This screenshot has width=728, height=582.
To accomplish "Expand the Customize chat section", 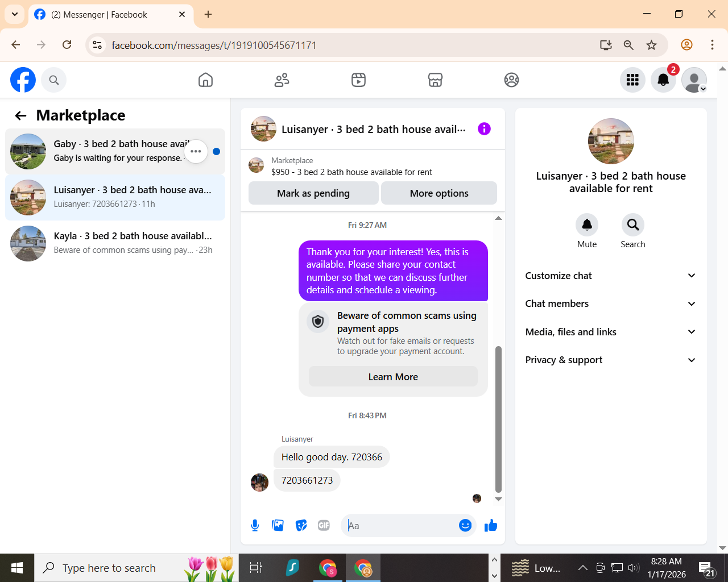I will click(611, 276).
